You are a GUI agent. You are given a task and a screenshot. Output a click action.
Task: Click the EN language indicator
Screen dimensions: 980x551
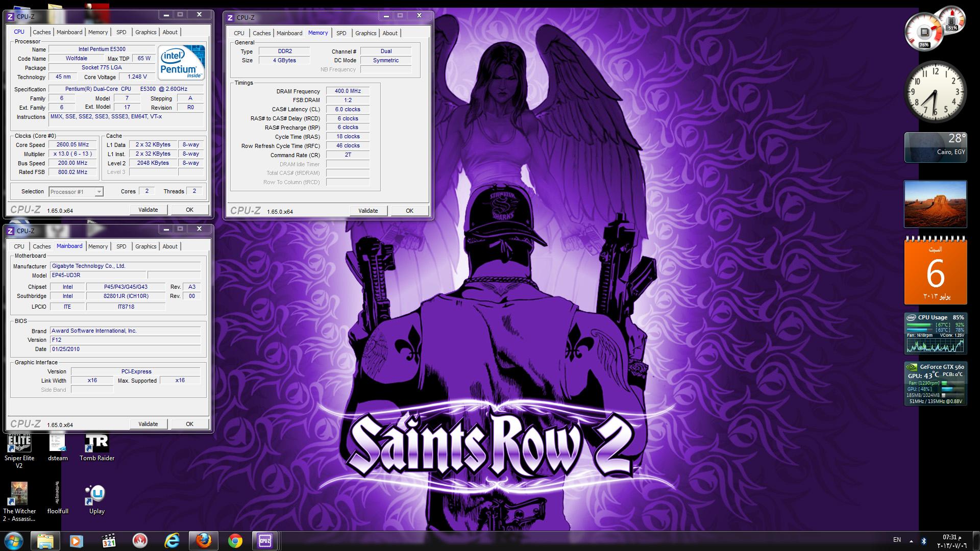click(897, 540)
